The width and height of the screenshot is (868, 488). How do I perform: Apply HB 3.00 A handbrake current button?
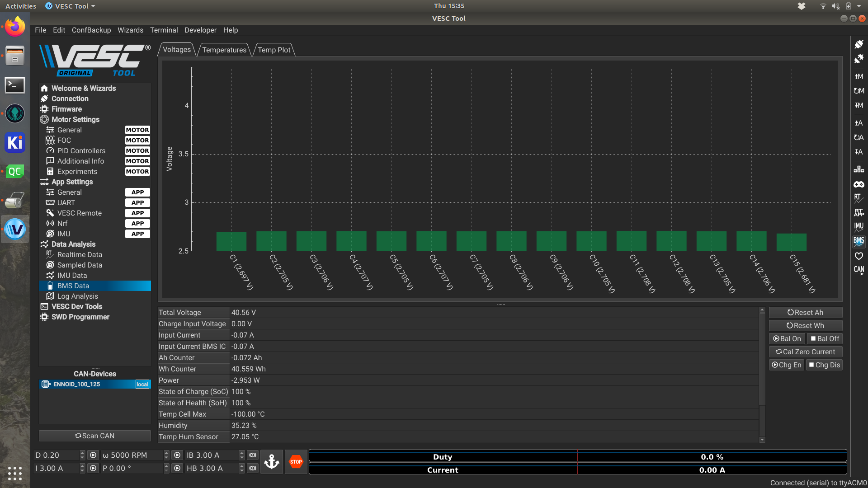[253, 468]
